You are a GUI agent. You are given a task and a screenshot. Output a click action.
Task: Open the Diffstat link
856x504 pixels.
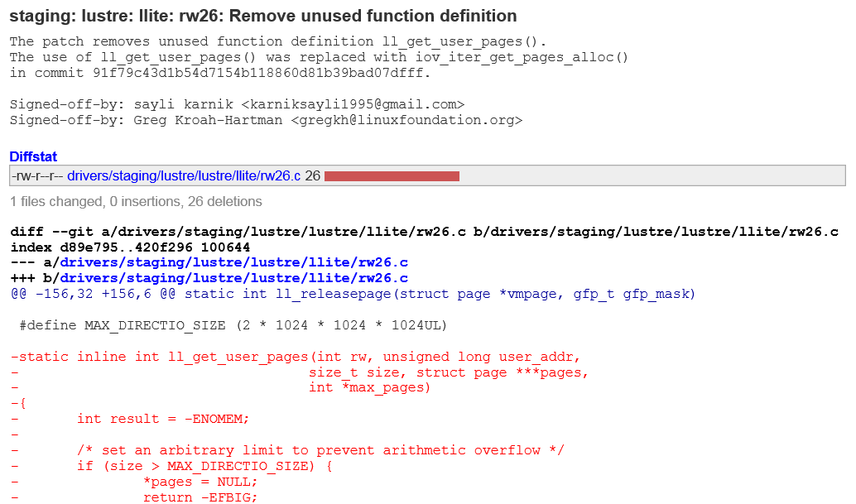(x=32, y=156)
